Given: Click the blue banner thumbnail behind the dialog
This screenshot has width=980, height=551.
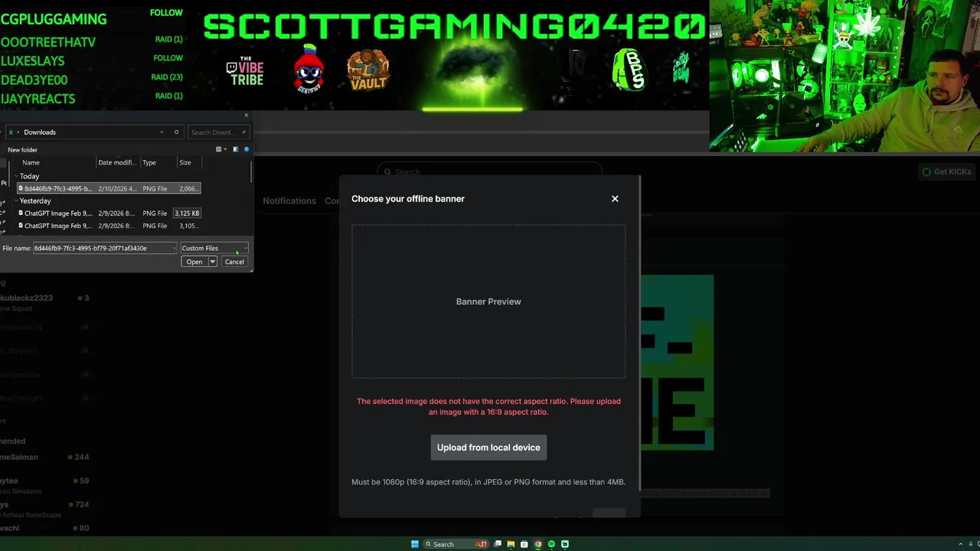Looking at the screenshot, I should [677, 364].
